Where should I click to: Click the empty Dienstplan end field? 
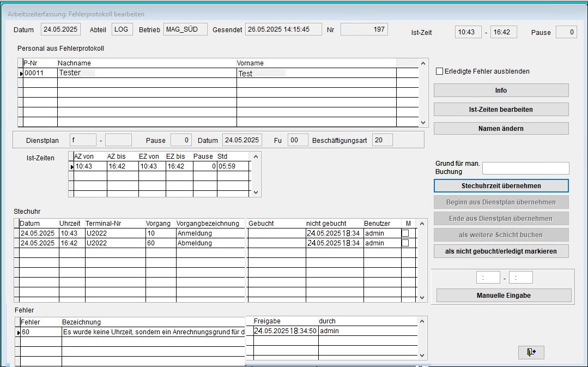tap(118, 140)
